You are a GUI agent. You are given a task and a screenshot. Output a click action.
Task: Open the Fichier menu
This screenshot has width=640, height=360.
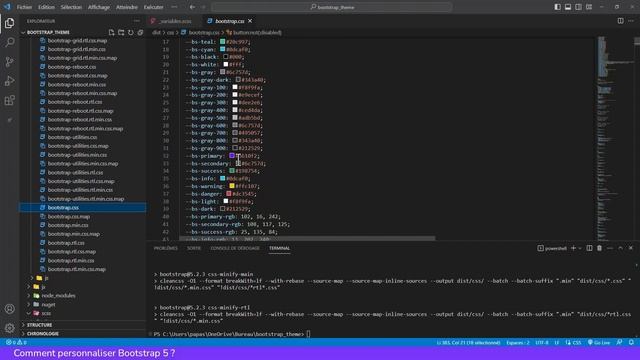[24, 7]
